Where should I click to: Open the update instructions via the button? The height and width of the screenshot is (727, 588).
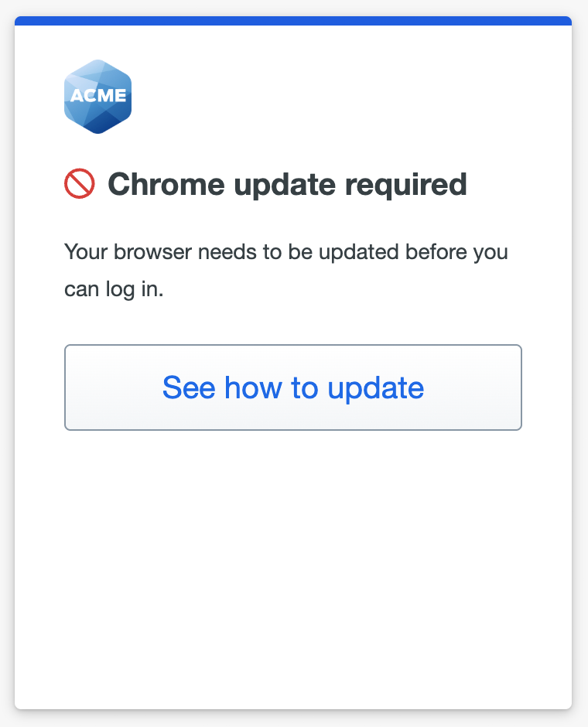(293, 387)
